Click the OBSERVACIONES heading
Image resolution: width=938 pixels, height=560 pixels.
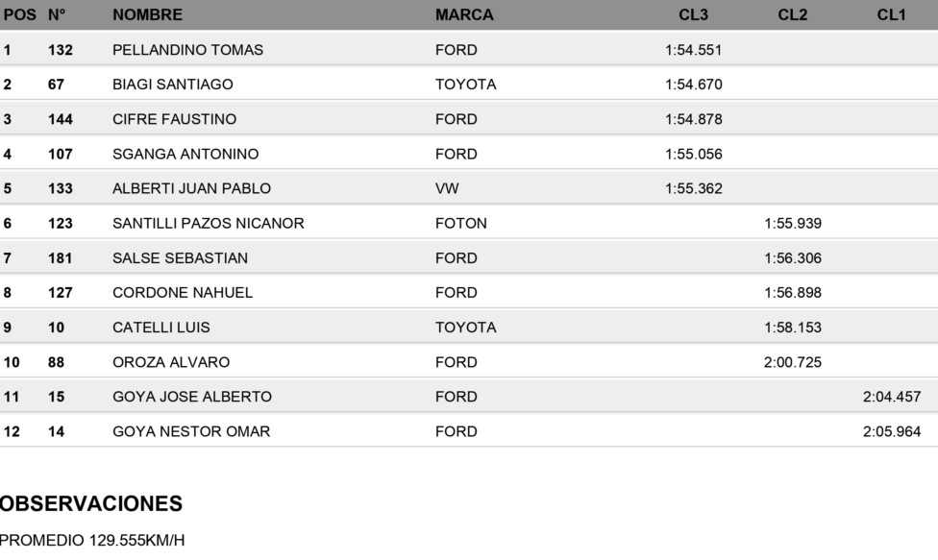(91, 504)
